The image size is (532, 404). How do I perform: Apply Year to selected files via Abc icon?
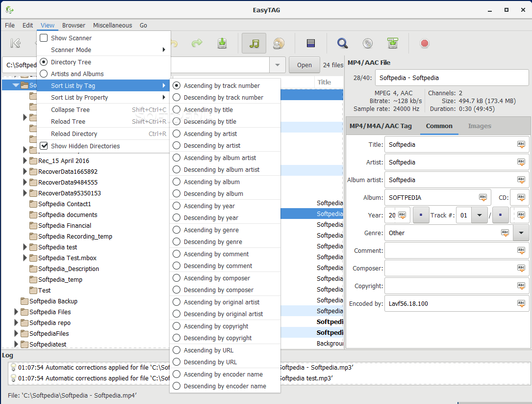click(x=402, y=215)
